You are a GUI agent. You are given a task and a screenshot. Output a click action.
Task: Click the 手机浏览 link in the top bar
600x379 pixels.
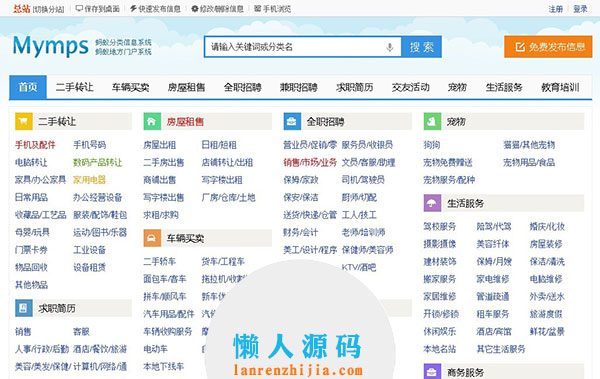(x=272, y=8)
